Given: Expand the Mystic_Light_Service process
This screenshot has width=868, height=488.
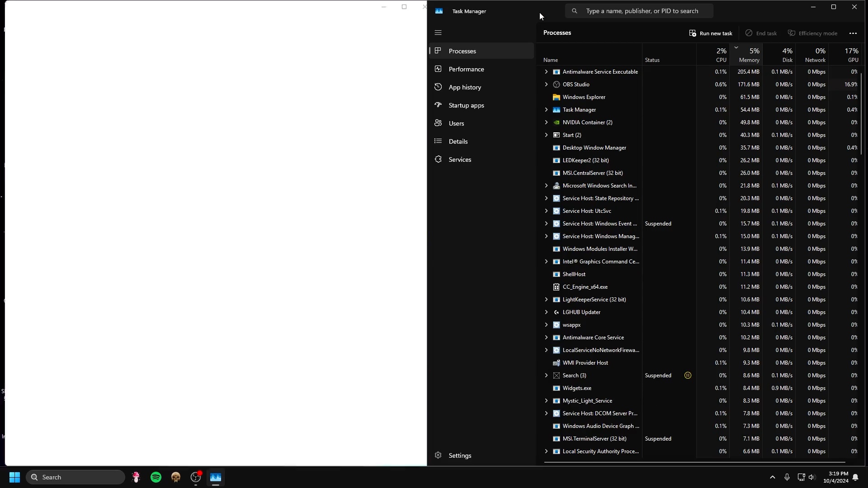Looking at the screenshot, I should point(546,401).
